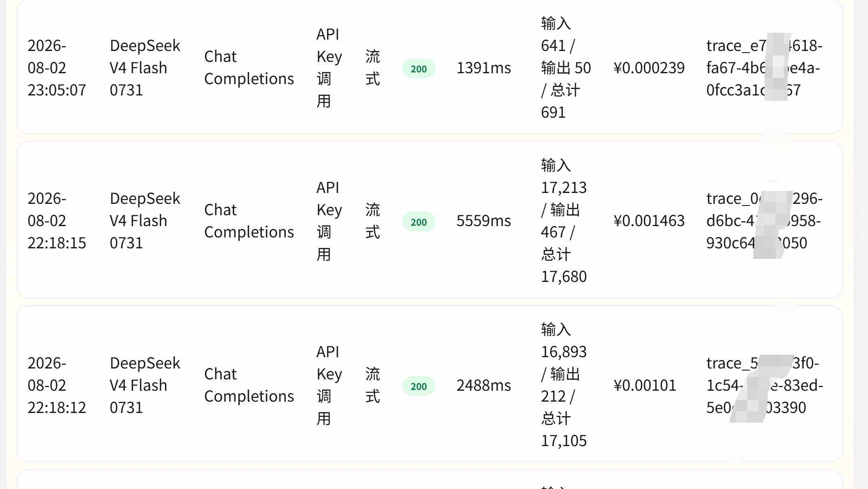The image size is (868, 489).
Task: Click the 5559ms latency value
Action: 484,221
